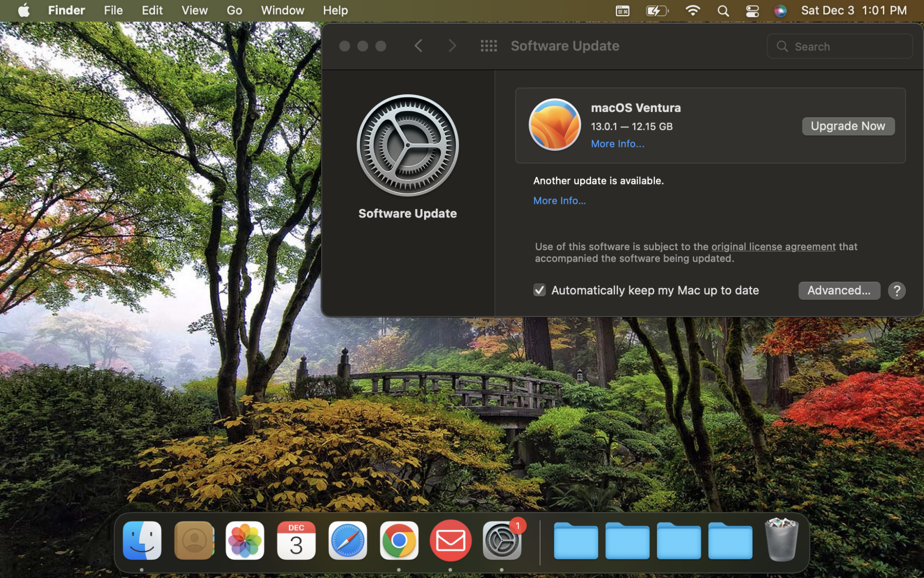Open the Advanced… options sheet
Image resolution: width=924 pixels, height=578 pixels.
pos(839,290)
